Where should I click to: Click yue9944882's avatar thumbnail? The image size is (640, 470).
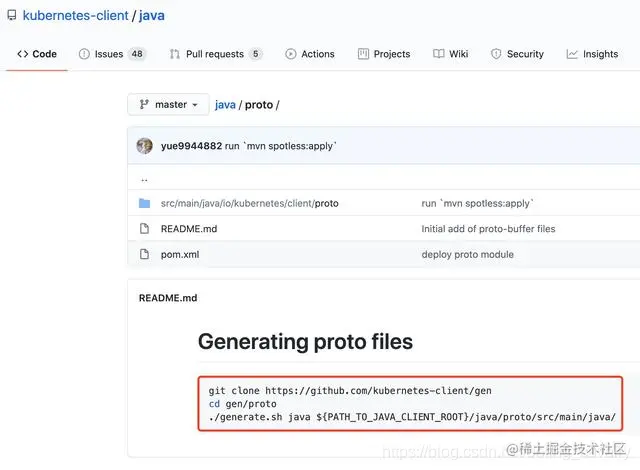(144, 146)
